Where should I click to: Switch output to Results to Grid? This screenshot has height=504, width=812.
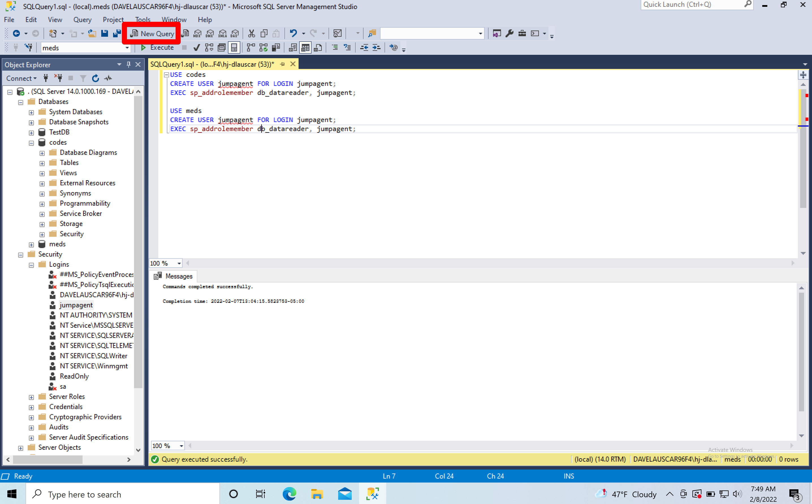tap(305, 48)
